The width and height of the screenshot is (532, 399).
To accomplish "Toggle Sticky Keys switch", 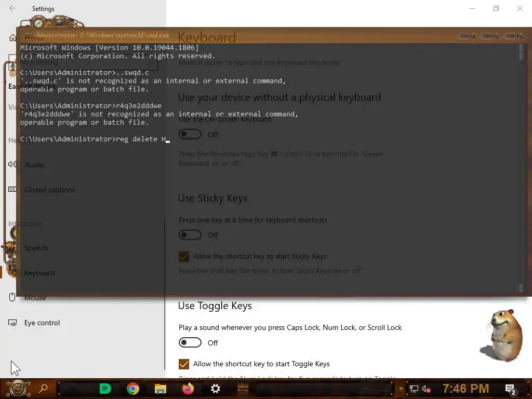I will click(190, 235).
